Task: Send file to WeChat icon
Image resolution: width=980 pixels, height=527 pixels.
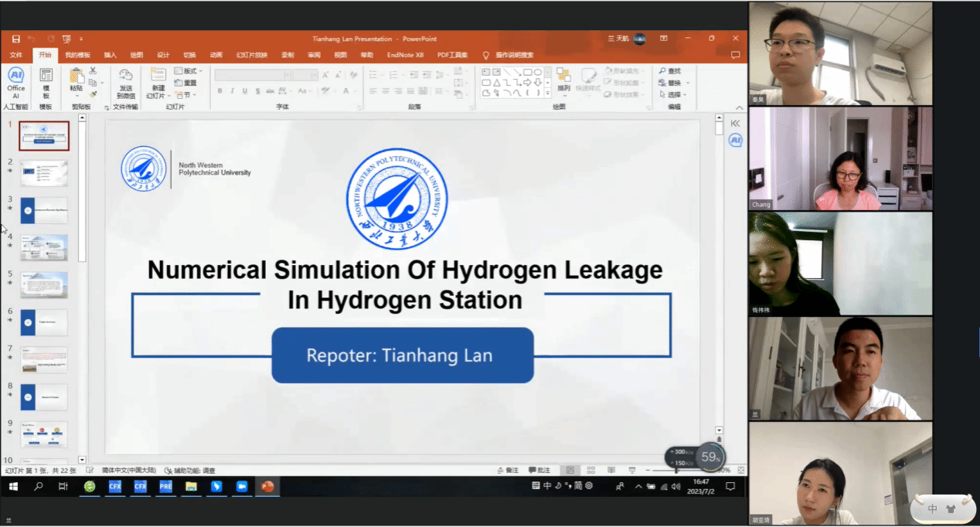Action: [125, 80]
